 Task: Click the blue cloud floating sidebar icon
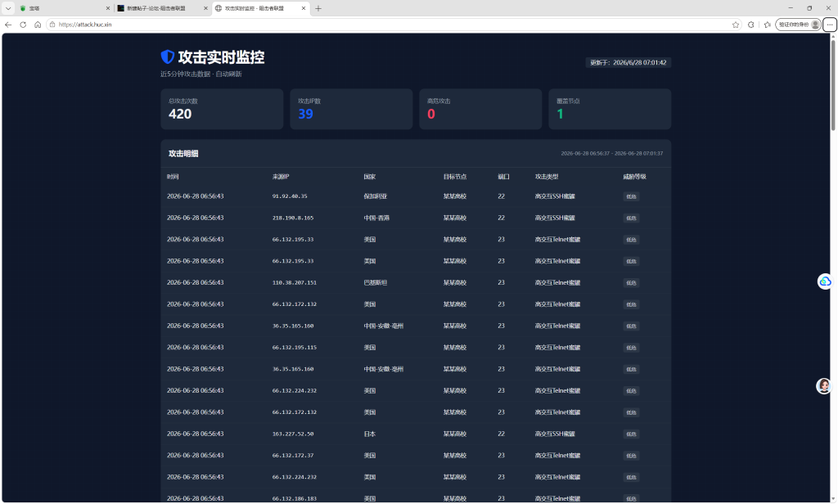[825, 281]
